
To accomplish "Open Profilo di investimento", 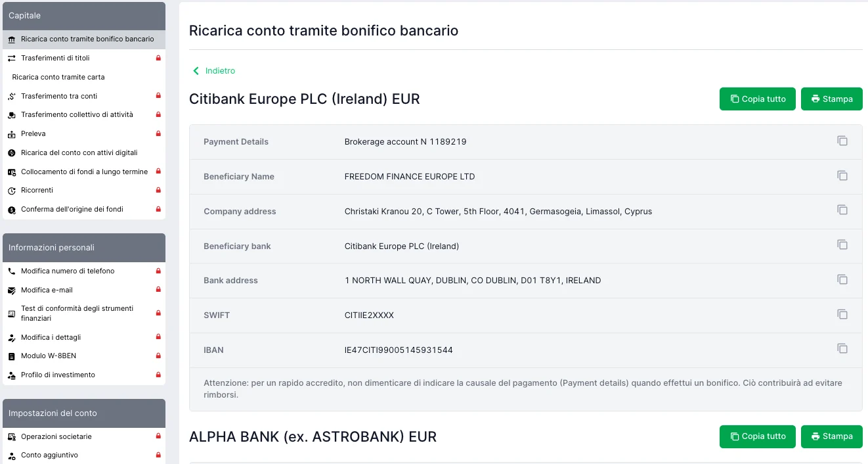I will click(58, 375).
